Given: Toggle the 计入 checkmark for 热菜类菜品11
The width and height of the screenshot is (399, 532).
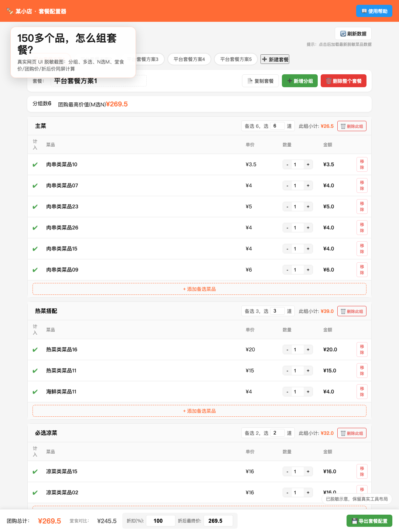Looking at the screenshot, I should tap(35, 371).
